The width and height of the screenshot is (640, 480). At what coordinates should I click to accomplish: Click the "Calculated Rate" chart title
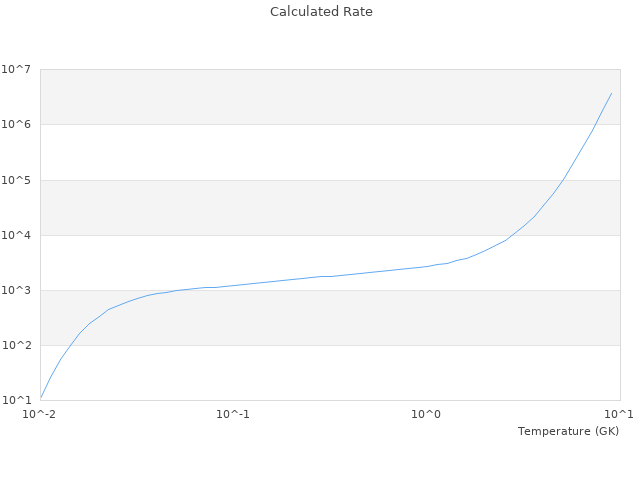(x=321, y=12)
